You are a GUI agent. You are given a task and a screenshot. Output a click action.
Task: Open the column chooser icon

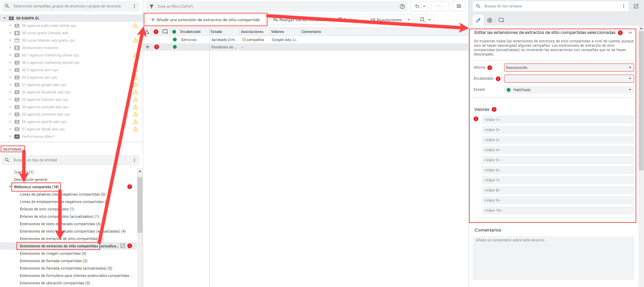point(459,6)
